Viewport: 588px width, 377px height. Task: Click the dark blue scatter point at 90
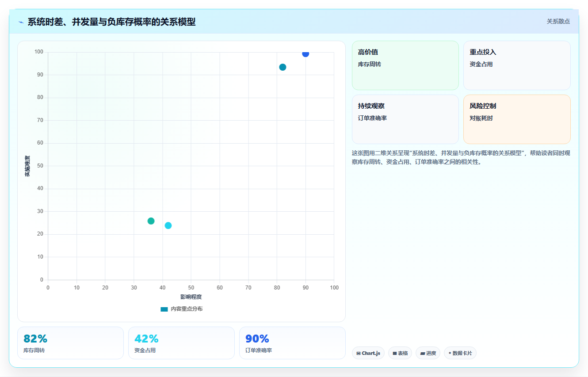tap(305, 53)
